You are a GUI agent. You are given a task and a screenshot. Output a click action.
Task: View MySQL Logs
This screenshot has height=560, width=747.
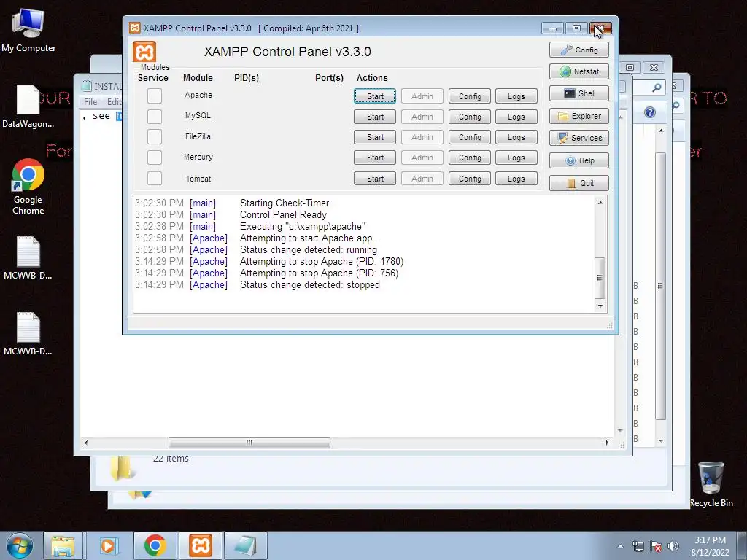pyautogui.click(x=516, y=117)
